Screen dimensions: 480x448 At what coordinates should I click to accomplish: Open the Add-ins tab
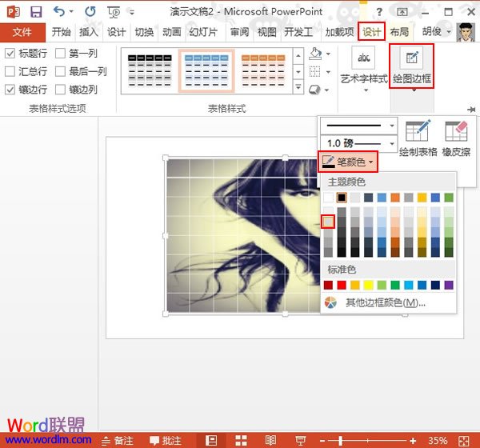click(x=339, y=32)
